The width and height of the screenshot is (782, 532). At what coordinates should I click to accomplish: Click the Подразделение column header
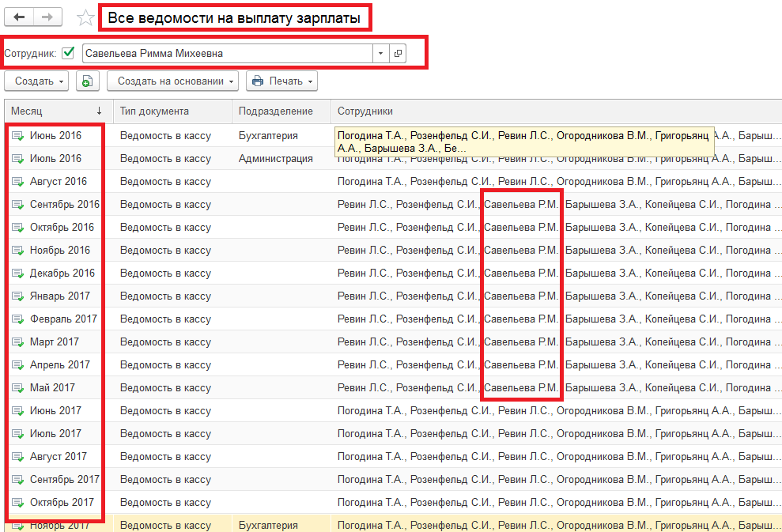[281, 111]
